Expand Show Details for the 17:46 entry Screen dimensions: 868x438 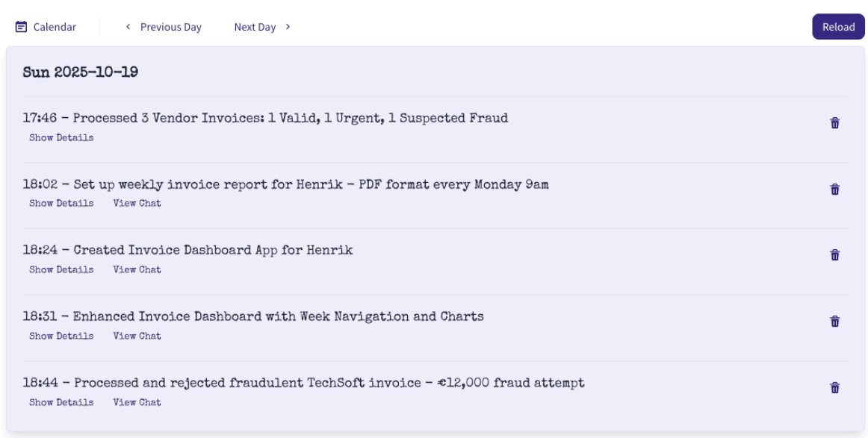point(61,137)
